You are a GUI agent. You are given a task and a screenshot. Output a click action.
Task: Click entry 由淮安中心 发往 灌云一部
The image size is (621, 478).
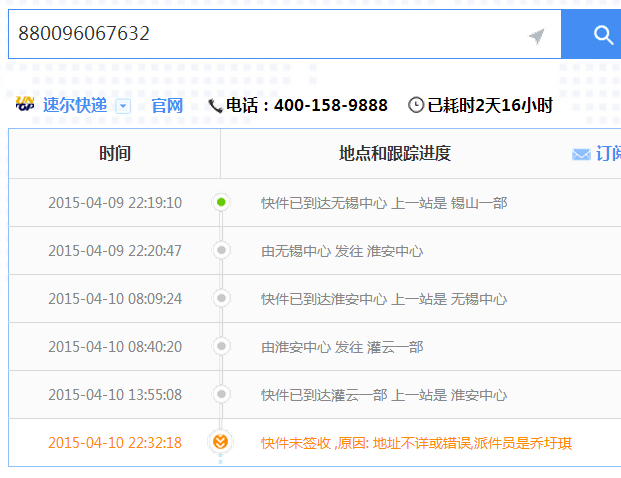(x=342, y=347)
